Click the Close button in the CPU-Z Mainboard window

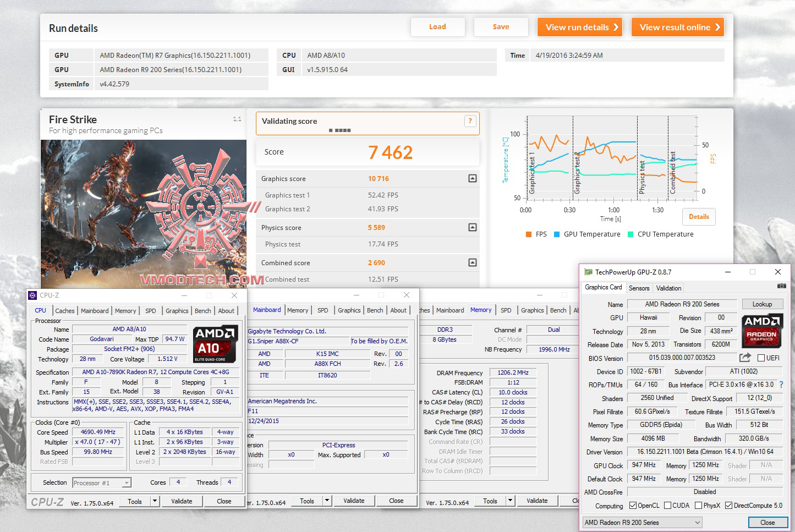click(x=396, y=501)
